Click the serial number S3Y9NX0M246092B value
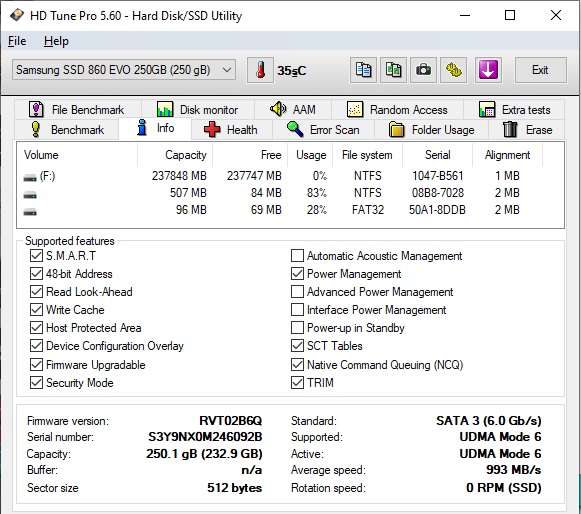Image resolution: width=581 pixels, height=514 pixels. click(205, 437)
